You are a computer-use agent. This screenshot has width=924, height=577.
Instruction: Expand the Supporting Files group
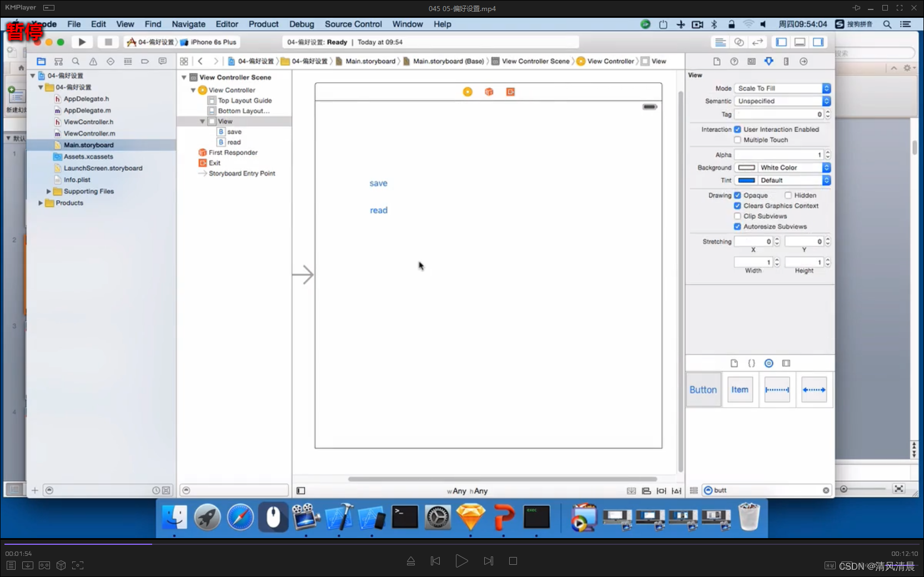(49, 192)
